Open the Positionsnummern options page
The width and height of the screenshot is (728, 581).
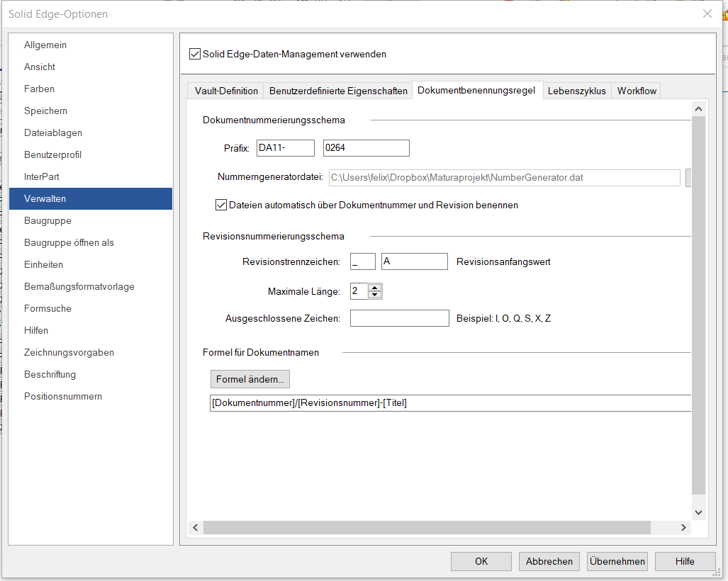click(91, 396)
